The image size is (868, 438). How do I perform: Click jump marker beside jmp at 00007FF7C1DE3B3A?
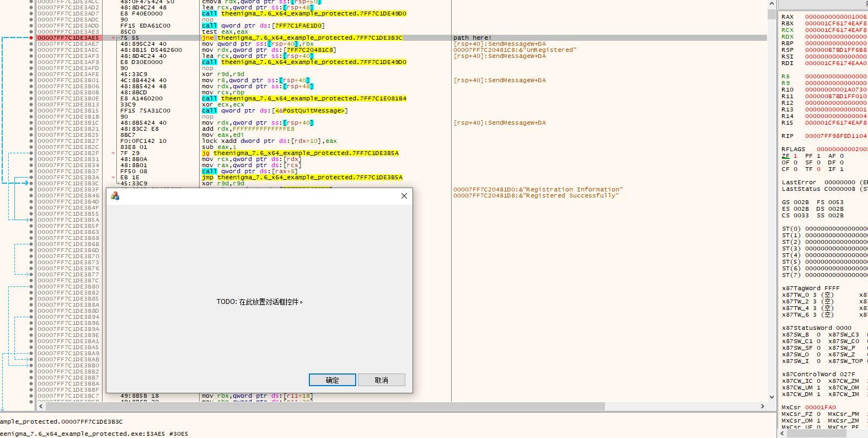tap(114, 178)
